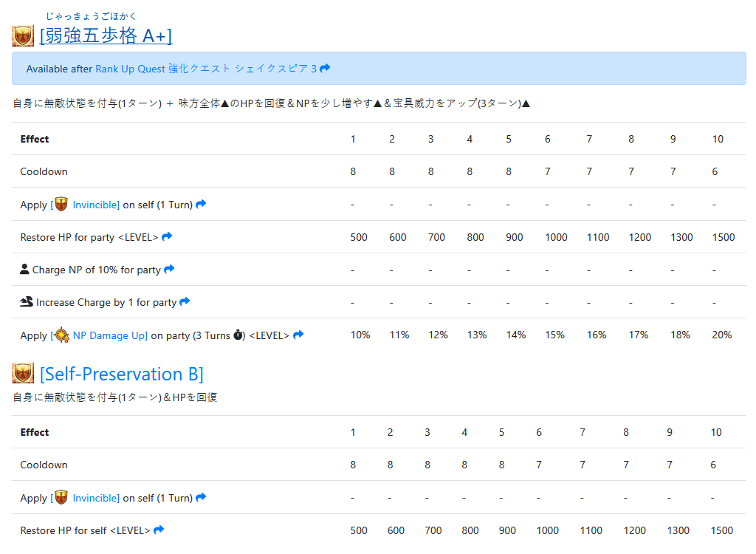
Task: Click cooldown value 6 in first table
Action: tap(715, 172)
